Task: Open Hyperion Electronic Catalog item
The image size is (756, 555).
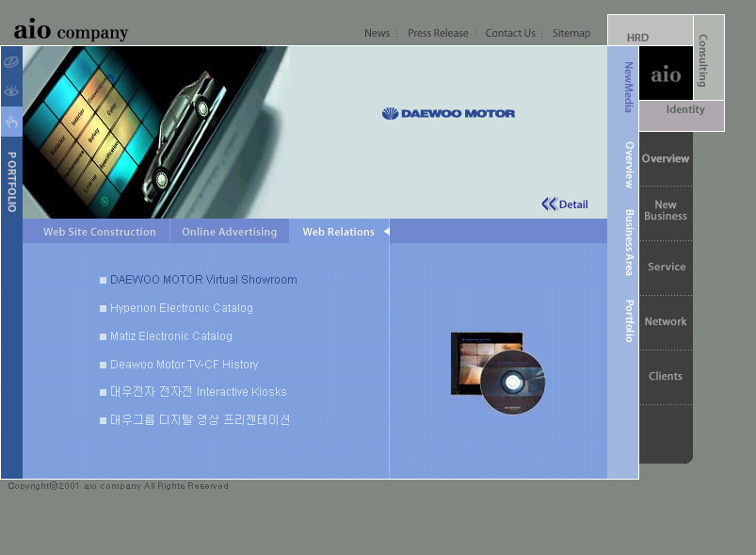Action: 182,308
